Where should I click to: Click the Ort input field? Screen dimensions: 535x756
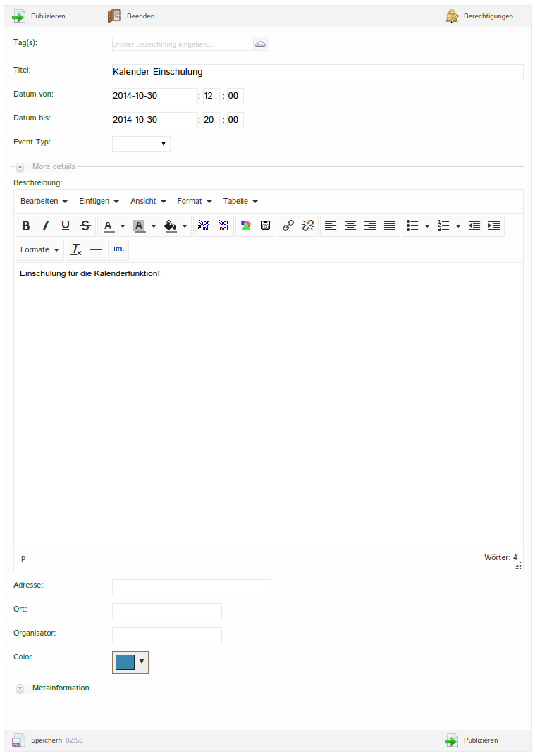[167, 612]
